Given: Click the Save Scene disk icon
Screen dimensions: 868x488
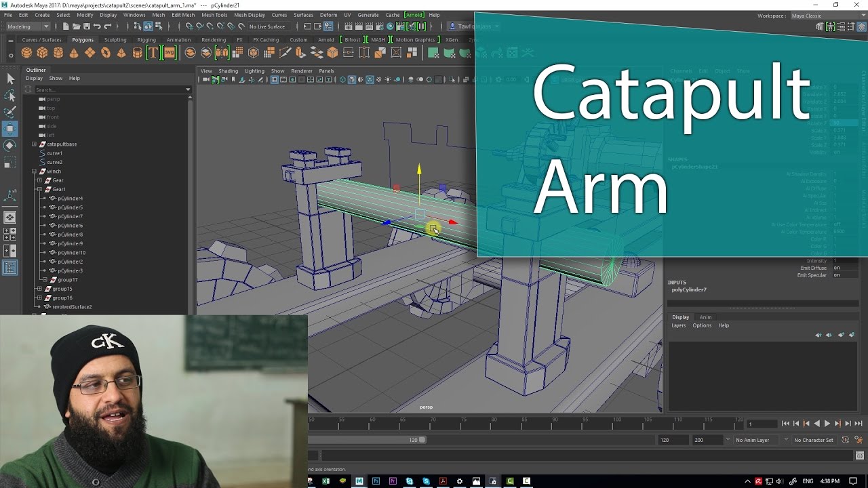Looking at the screenshot, I should pos(86,26).
